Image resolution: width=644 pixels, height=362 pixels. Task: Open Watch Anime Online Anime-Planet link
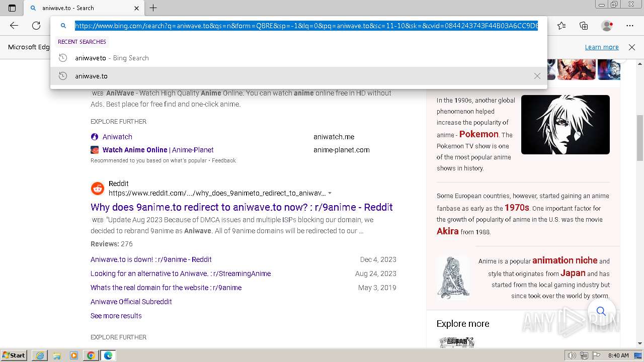pos(158,150)
